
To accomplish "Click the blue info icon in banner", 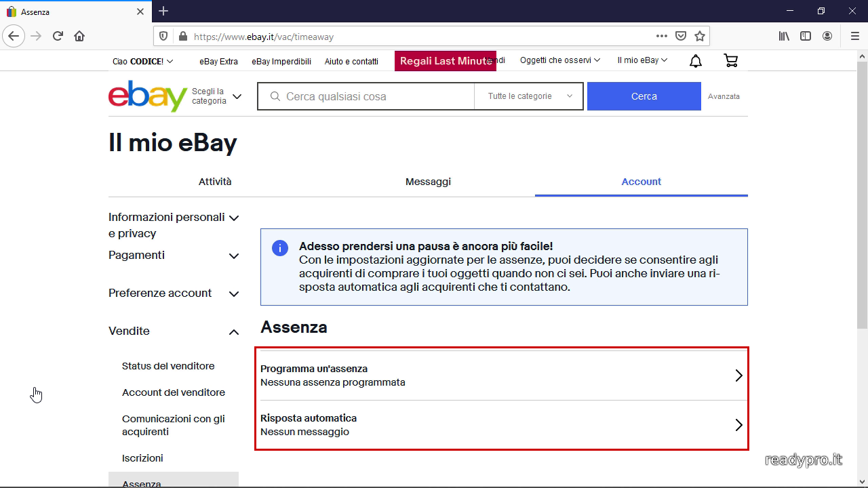I will (280, 247).
